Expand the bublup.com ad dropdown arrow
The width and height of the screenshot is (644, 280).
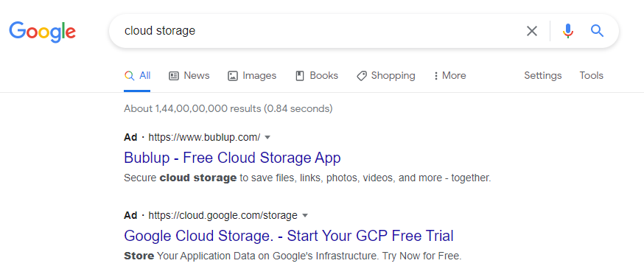(267, 137)
